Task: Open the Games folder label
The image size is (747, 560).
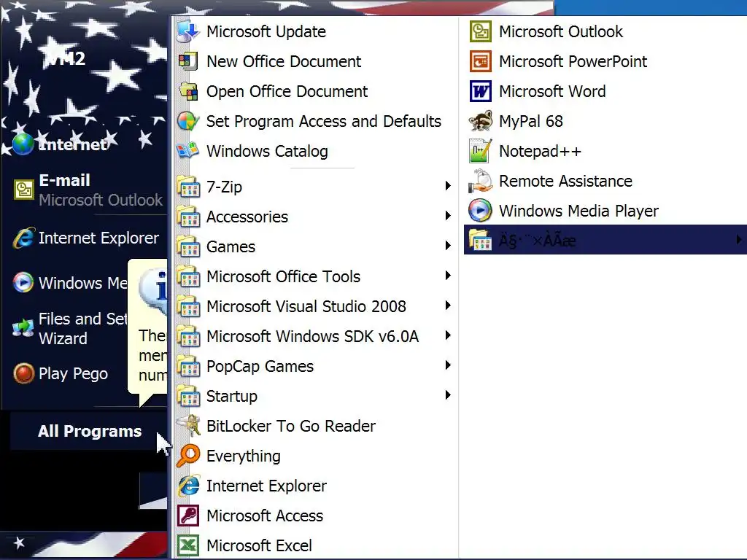Action: [231, 247]
